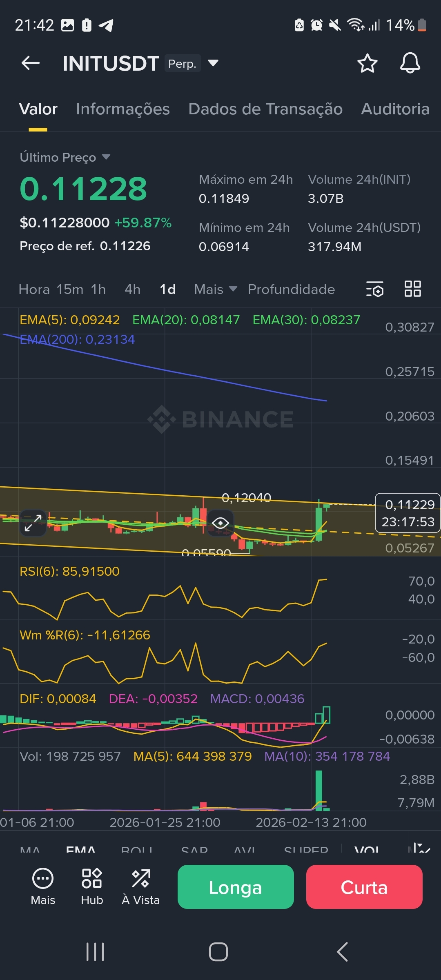Screen dimensions: 441x980
Task: Open the Telegram notification in status bar
Action: pyautogui.click(x=106, y=25)
